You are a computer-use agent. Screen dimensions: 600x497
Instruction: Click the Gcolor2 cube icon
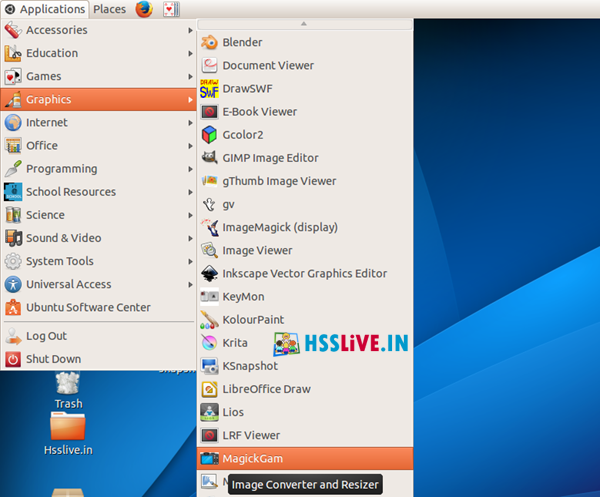[209, 135]
